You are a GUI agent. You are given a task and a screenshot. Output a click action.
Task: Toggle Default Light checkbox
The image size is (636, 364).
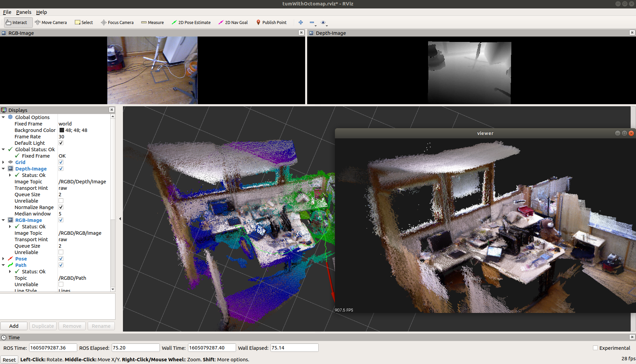[61, 143]
